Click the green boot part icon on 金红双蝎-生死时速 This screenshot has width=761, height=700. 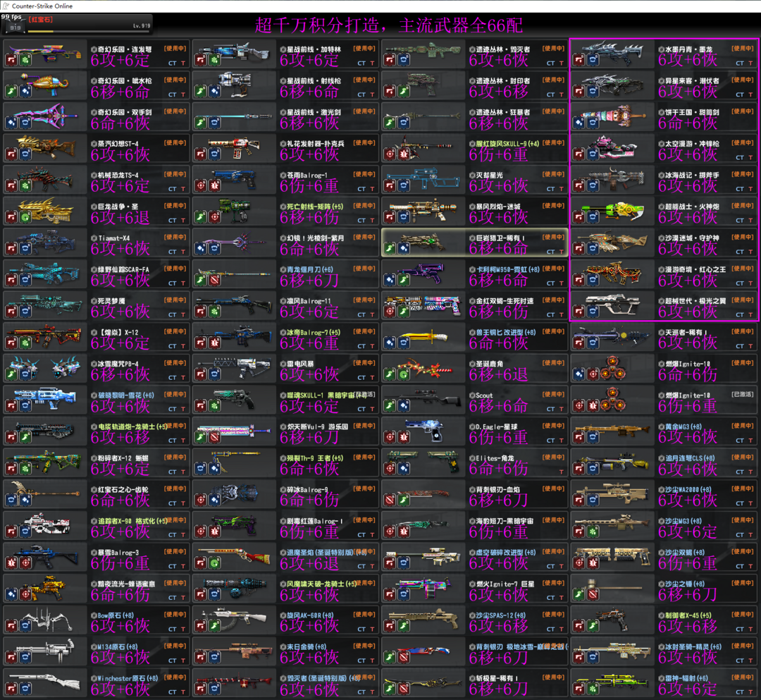(404, 312)
